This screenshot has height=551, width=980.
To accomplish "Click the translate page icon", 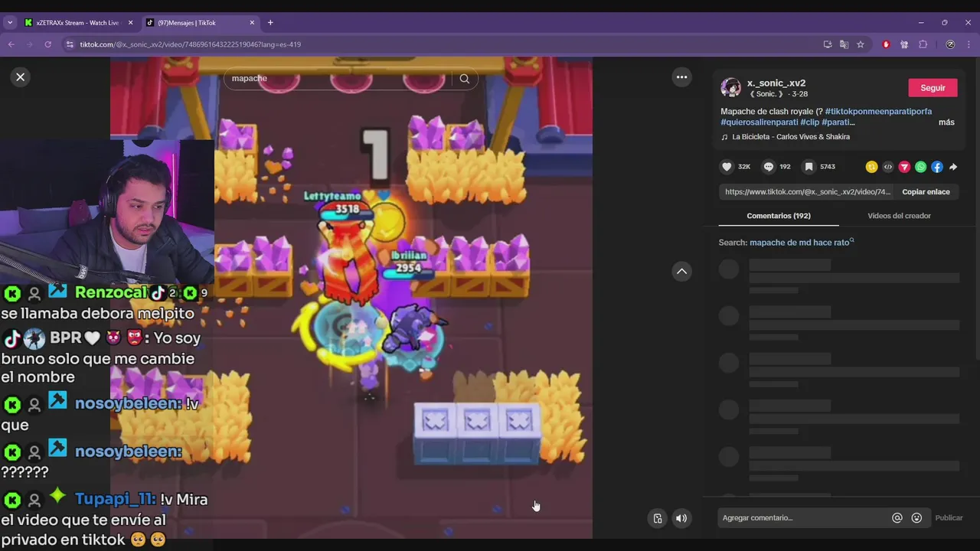I will pos(844,44).
